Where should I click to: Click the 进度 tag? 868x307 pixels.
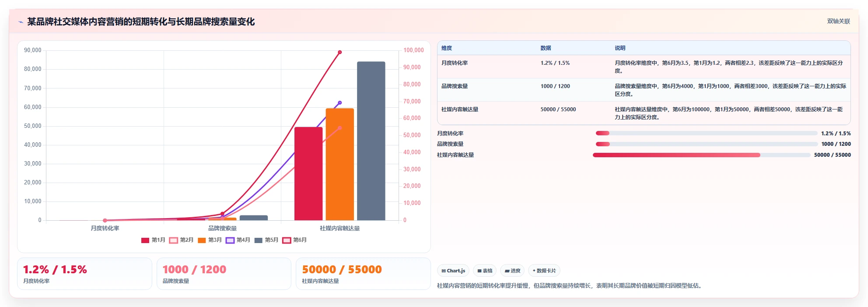pyautogui.click(x=512, y=271)
